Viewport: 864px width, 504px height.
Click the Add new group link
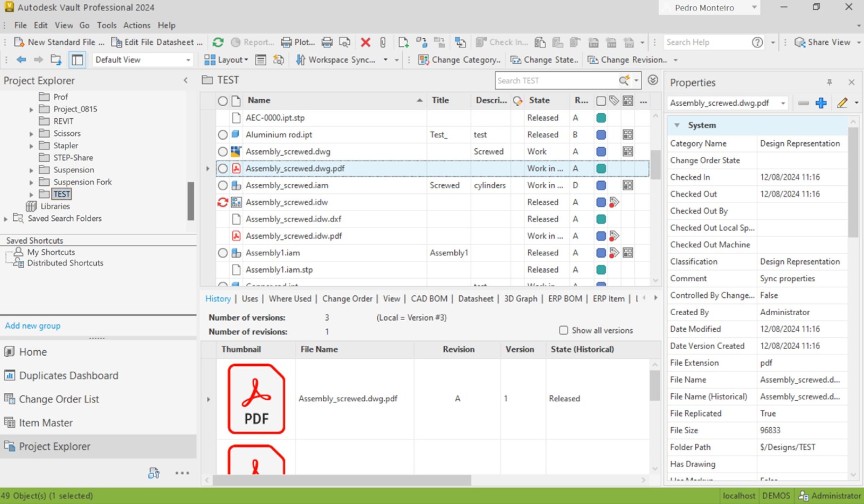[33, 325]
